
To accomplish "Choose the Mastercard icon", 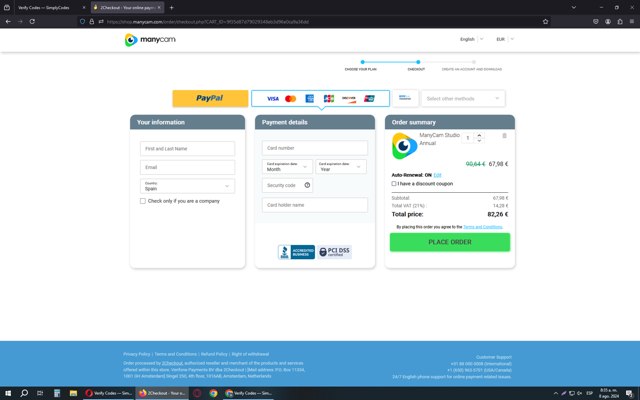I will pos(291,99).
